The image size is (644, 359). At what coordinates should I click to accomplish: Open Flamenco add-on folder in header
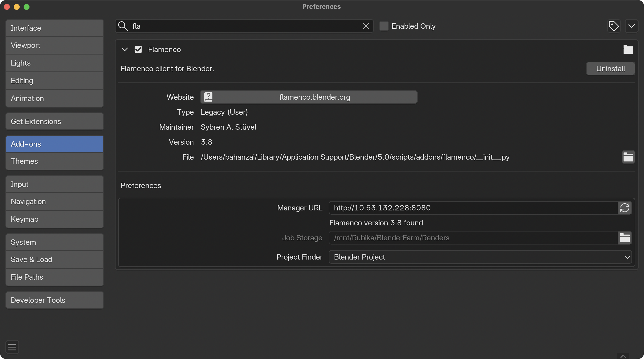(x=628, y=49)
